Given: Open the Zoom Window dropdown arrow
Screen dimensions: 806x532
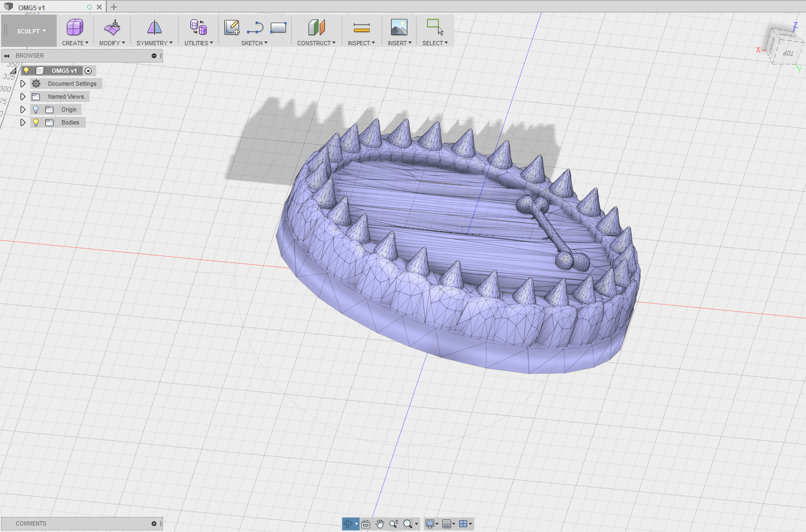Looking at the screenshot, I should point(416,524).
